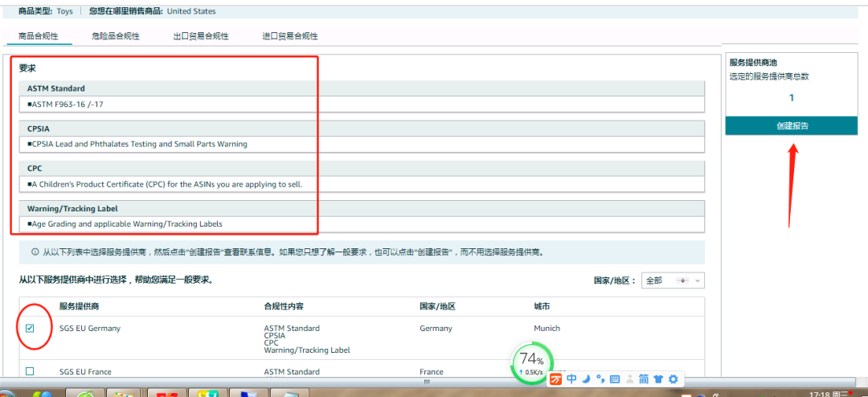Open the 国家/地区 dropdown showing 全部
Screen dimensions: 868x397
click(673, 280)
